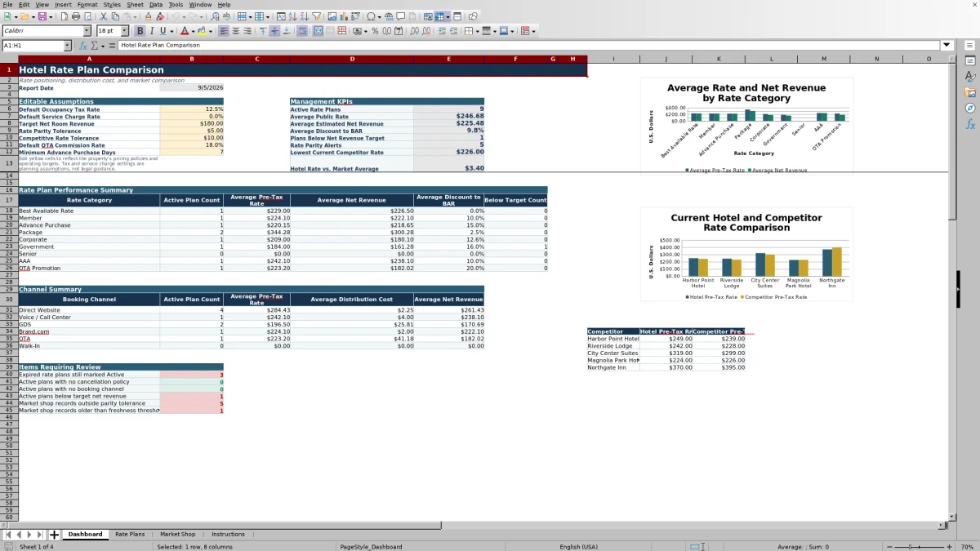Viewport: 980px width, 551px height.
Task: Click the Font Color red A swatch
Action: coord(185,31)
